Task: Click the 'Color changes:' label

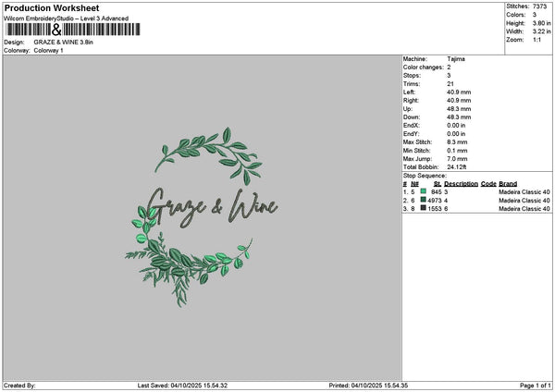Action: pos(423,67)
